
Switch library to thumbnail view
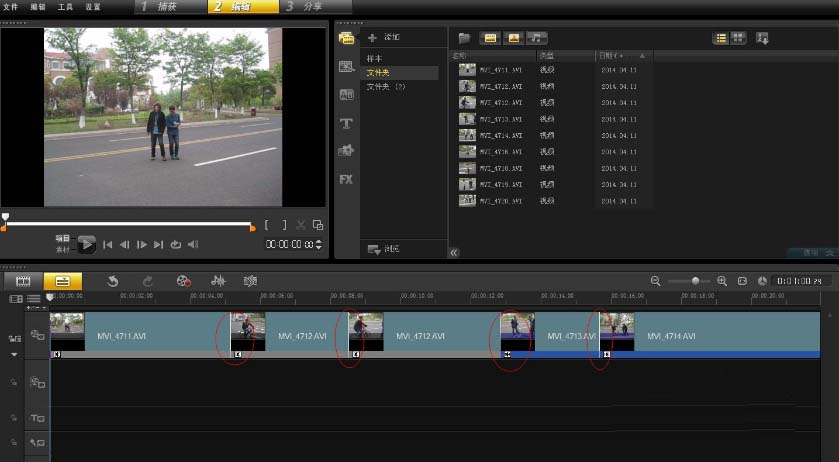(x=738, y=38)
